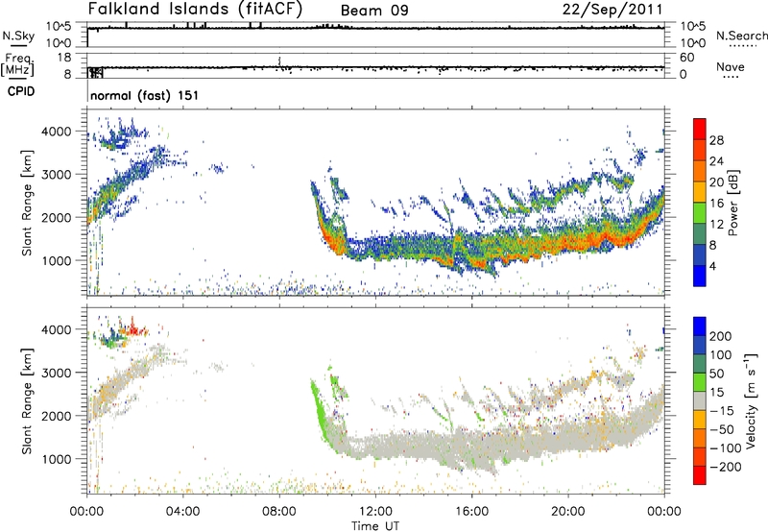Click the red negative-velocity patch near 4000 km

132,329
